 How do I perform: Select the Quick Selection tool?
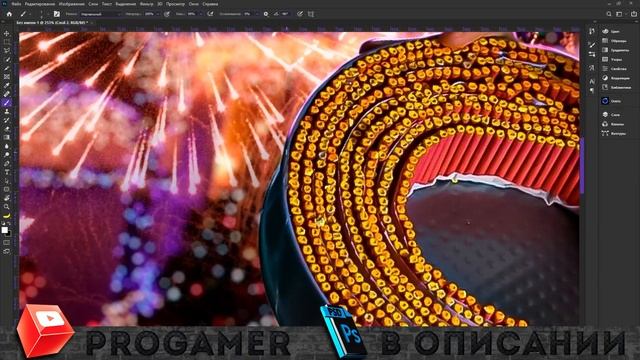(7, 60)
